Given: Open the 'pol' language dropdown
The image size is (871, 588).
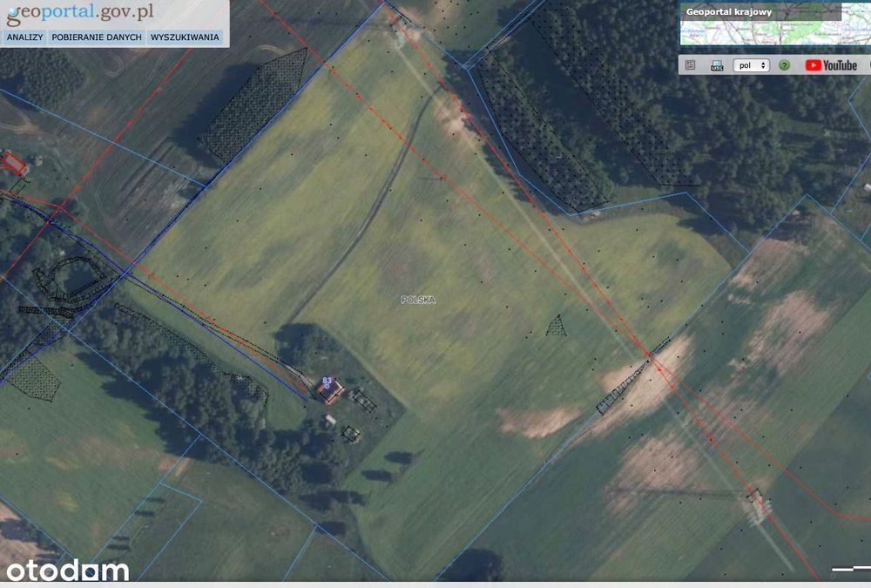Looking at the screenshot, I should click(x=751, y=65).
